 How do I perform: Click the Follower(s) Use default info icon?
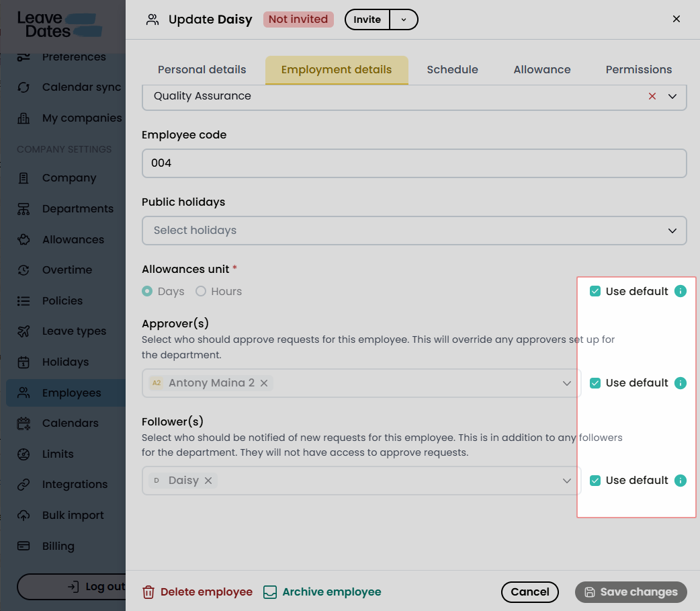(x=680, y=481)
